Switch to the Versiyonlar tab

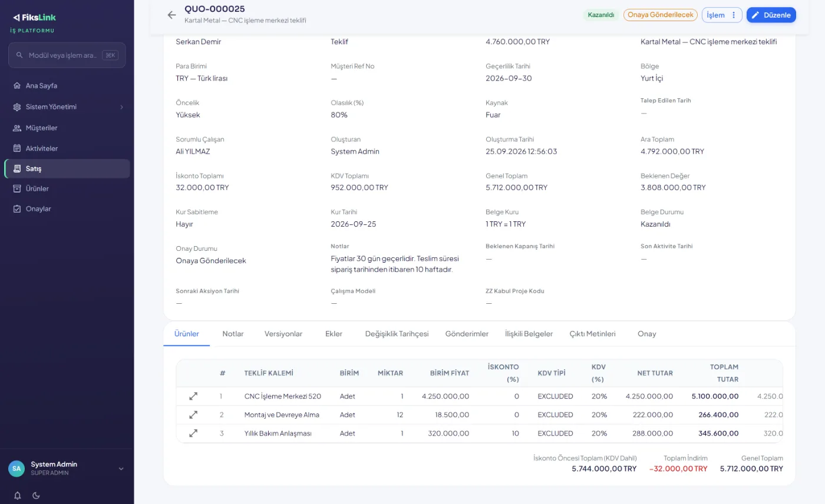coord(283,334)
